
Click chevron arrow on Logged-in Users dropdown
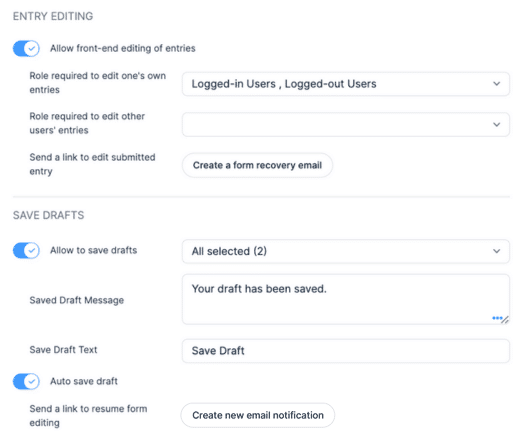(x=497, y=84)
